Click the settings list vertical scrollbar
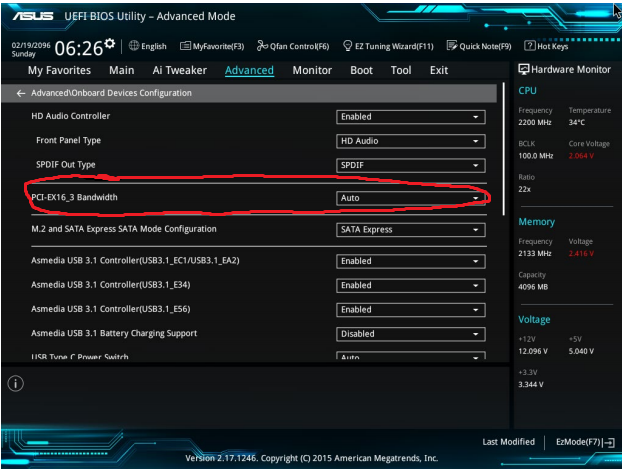The width and height of the screenshot is (622, 473). 504,149
